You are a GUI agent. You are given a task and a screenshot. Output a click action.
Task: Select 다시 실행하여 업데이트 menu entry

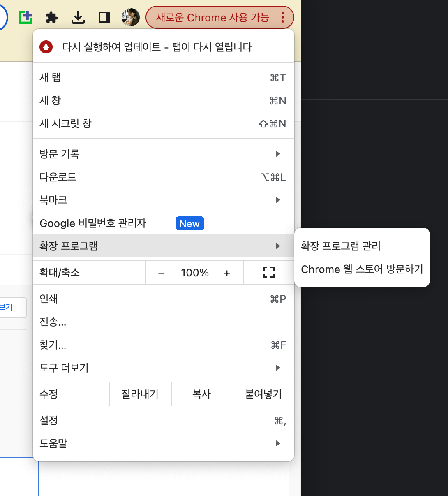[x=164, y=47]
